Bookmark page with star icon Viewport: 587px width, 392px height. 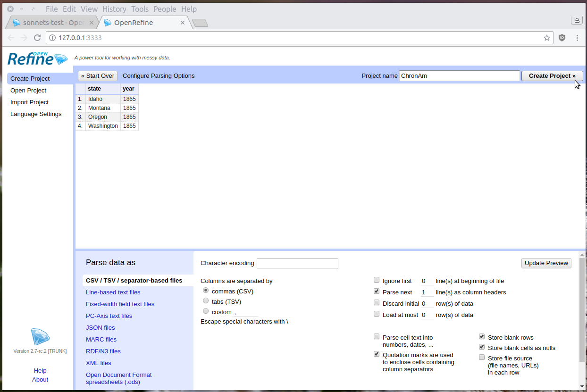(547, 38)
